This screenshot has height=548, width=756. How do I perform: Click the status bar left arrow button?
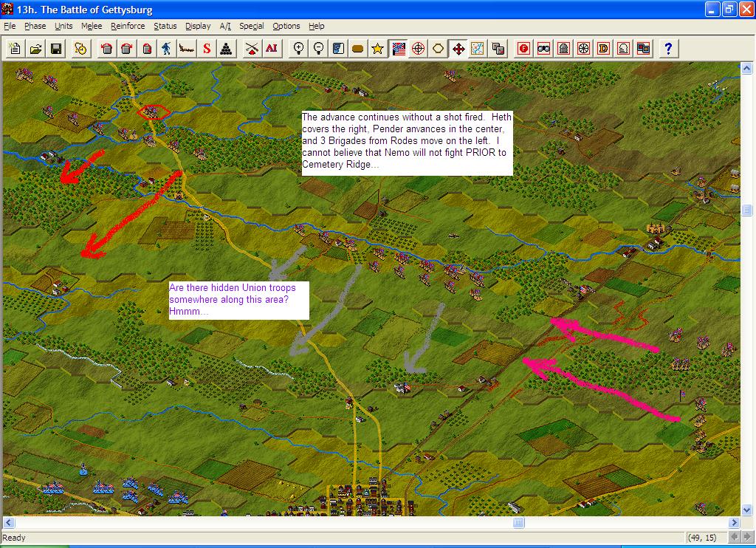[x=734, y=537]
